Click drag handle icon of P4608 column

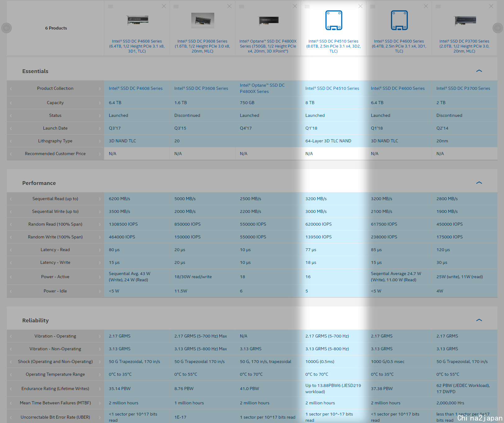111,7
